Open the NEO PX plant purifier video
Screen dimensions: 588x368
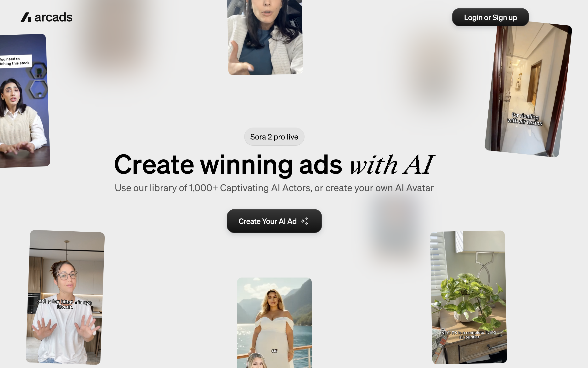(469, 297)
